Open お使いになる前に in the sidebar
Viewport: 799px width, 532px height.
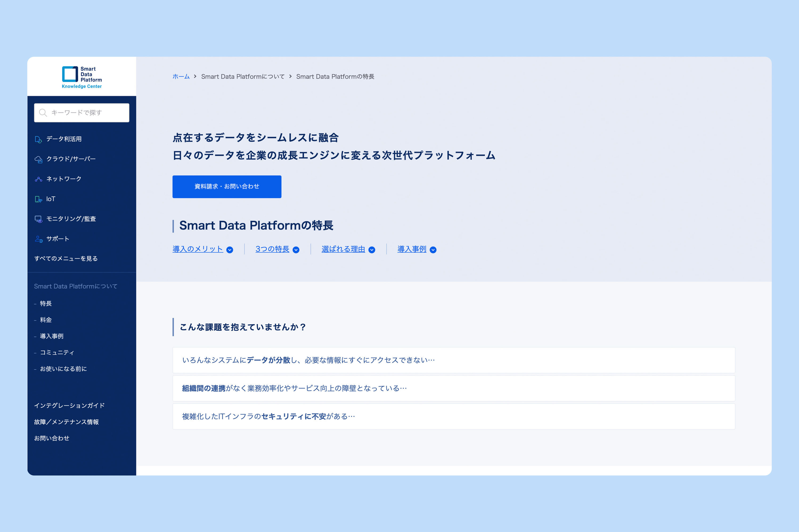click(63, 369)
